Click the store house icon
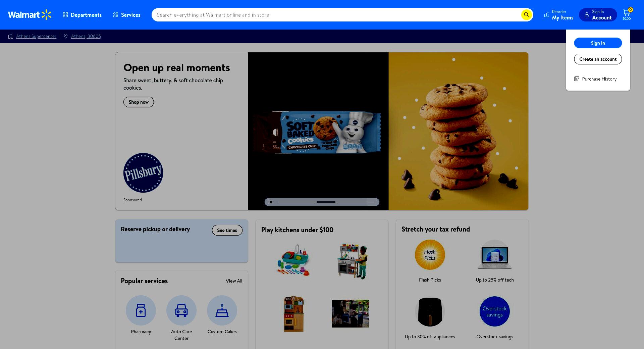This screenshot has height=349, width=644. [x=11, y=36]
